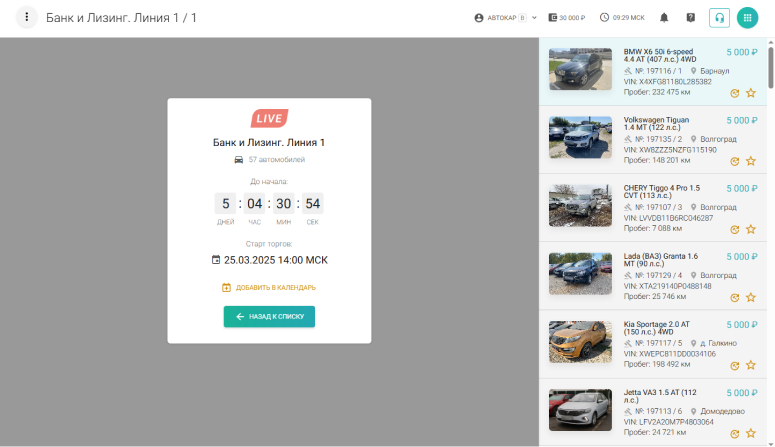775x447 pixels.
Task: Click ДОБАВИТЬ В КАЛЕНДАРЬ link
Action: click(x=269, y=287)
